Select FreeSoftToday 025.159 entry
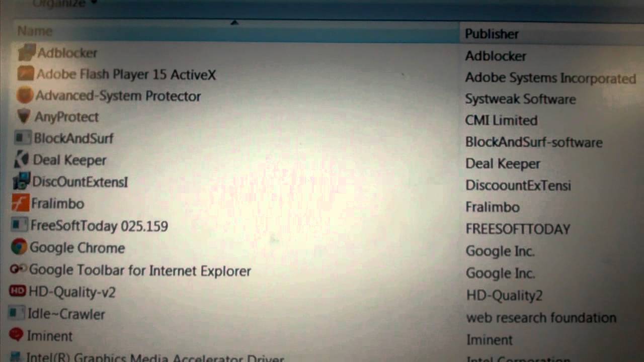Viewport: 644px width, 362px height. tap(99, 226)
